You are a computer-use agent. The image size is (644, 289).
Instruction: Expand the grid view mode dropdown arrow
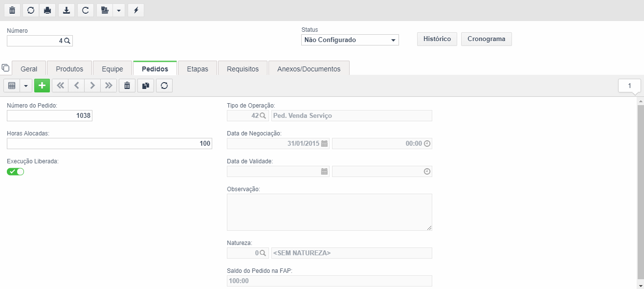tap(25, 86)
